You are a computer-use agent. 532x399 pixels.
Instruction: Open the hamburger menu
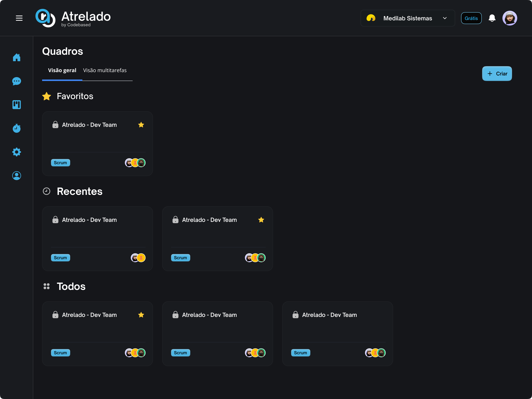click(x=19, y=18)
